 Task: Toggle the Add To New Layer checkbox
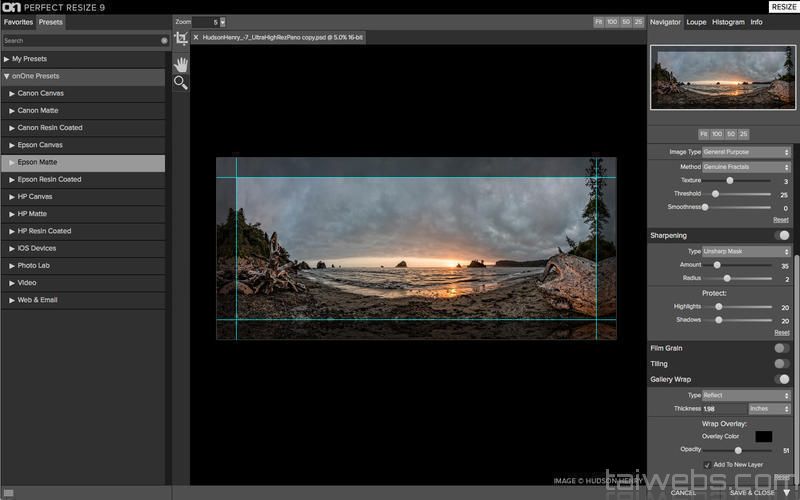(x=707, y=465)
